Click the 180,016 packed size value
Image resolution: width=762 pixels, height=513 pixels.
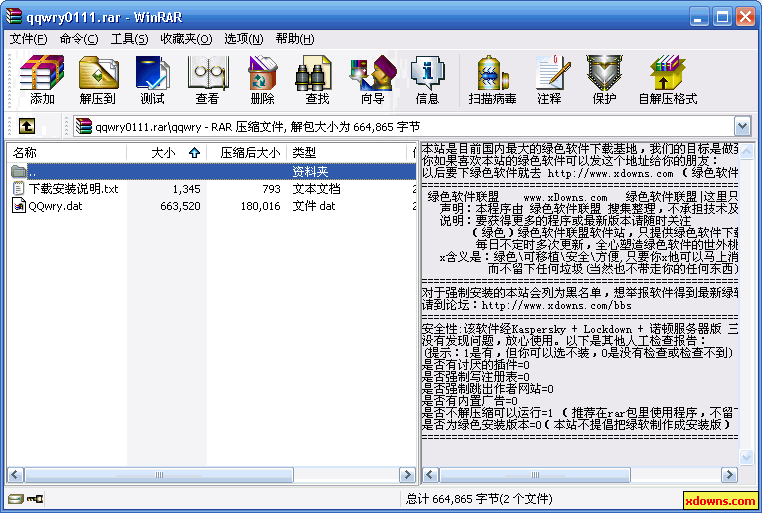point(260,206)
